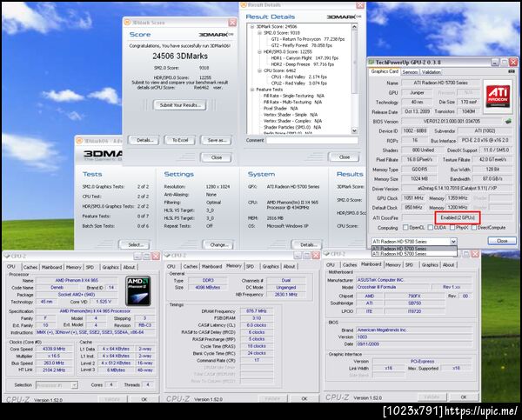
Task: Select second ATI Radeon HD 5700 Series list entry
Action: click(x=414, y=254)
